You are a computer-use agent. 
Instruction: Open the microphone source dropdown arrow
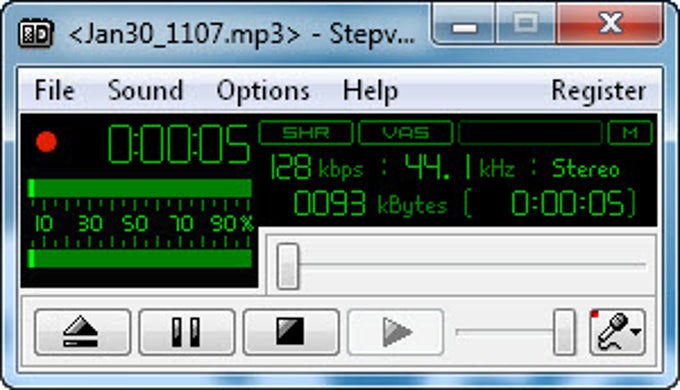tap(636, 332)
